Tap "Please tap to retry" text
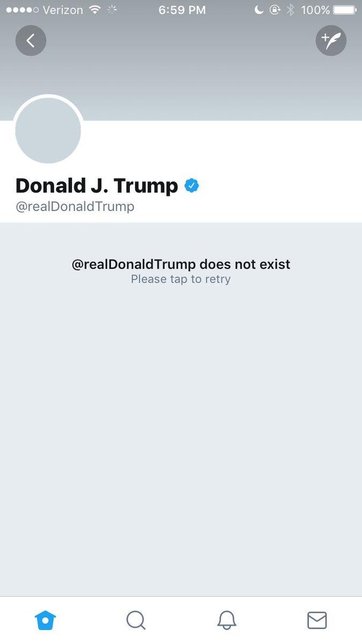362x644 pixels. click(x=181, y=279)
